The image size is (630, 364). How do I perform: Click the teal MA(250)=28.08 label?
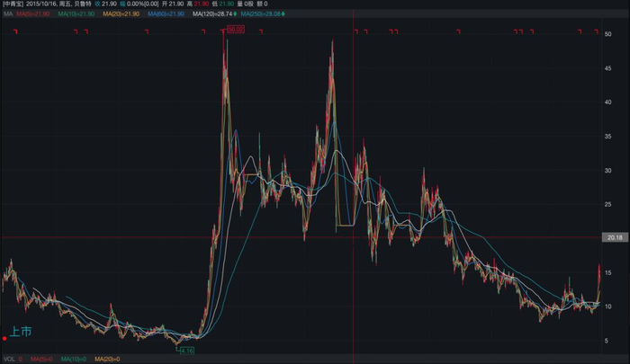coord(260,14)
